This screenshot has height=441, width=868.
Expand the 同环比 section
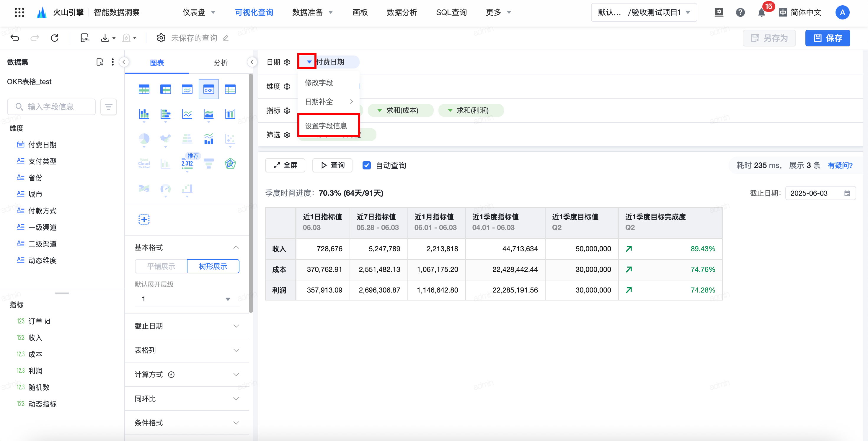[187, 399]
